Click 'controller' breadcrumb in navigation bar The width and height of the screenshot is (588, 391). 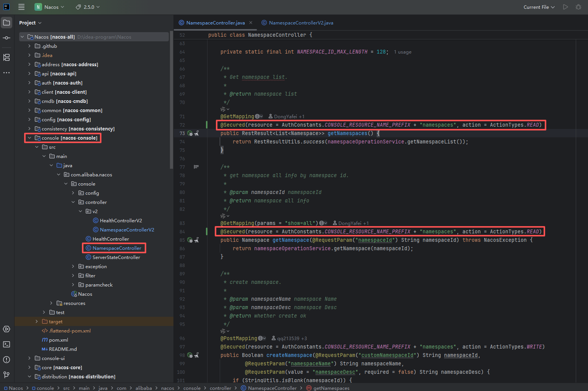click(x=220, y=388)
